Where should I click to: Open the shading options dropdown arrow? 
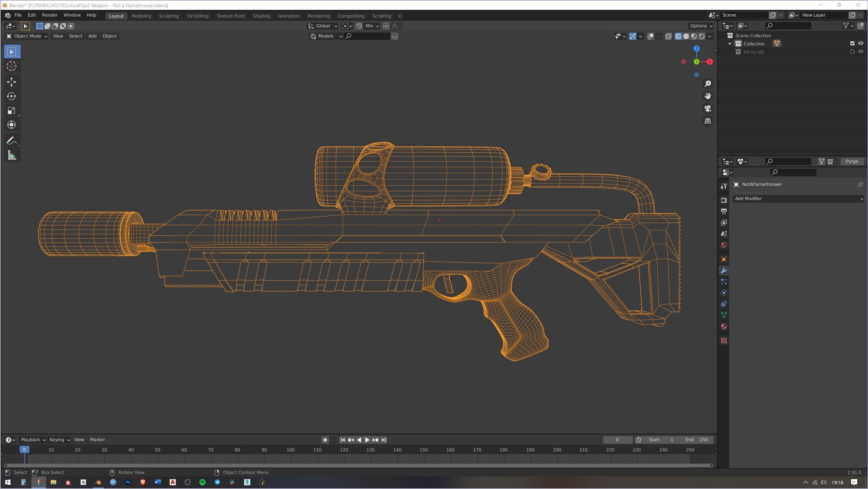(710, 36)
